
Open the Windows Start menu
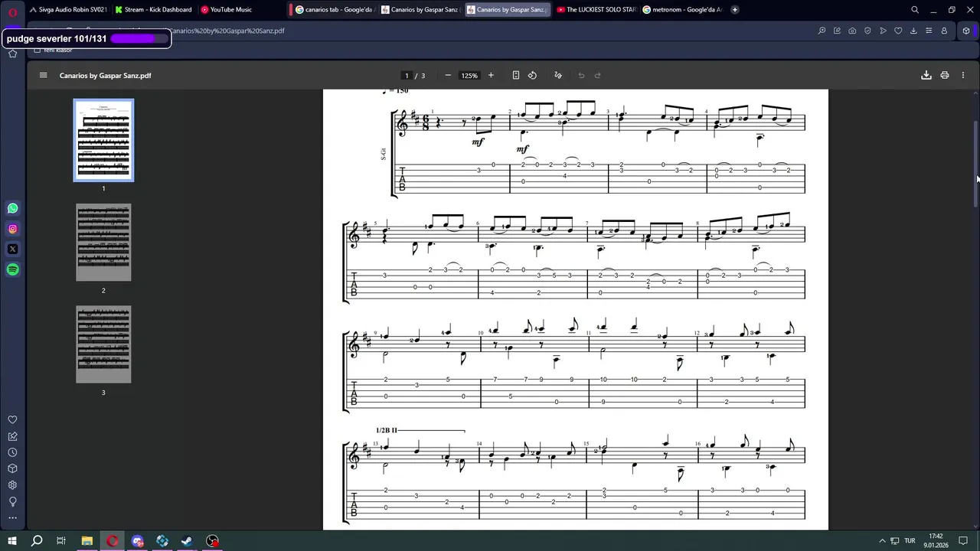click(x=12, y=541)
